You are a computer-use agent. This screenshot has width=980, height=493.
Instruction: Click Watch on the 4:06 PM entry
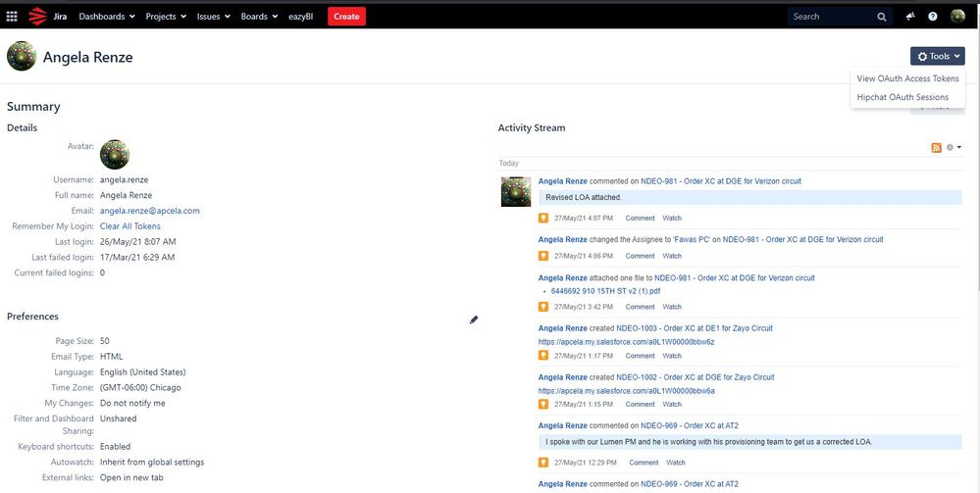coord(672,256)
